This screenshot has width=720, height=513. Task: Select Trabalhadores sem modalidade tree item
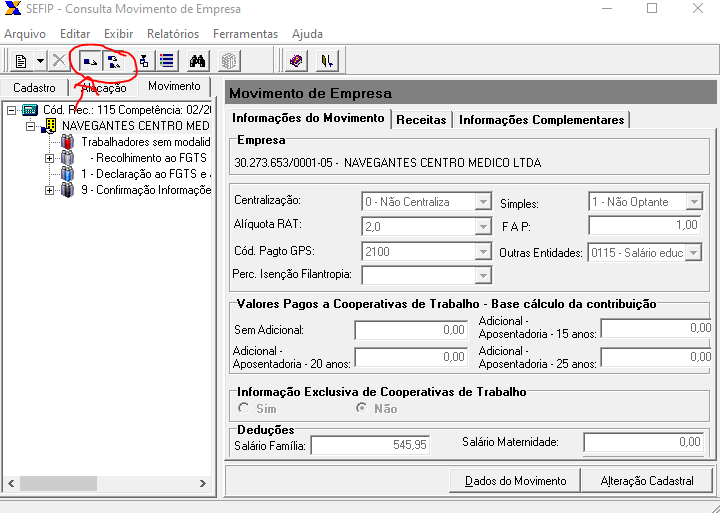[x=146, y=142]
